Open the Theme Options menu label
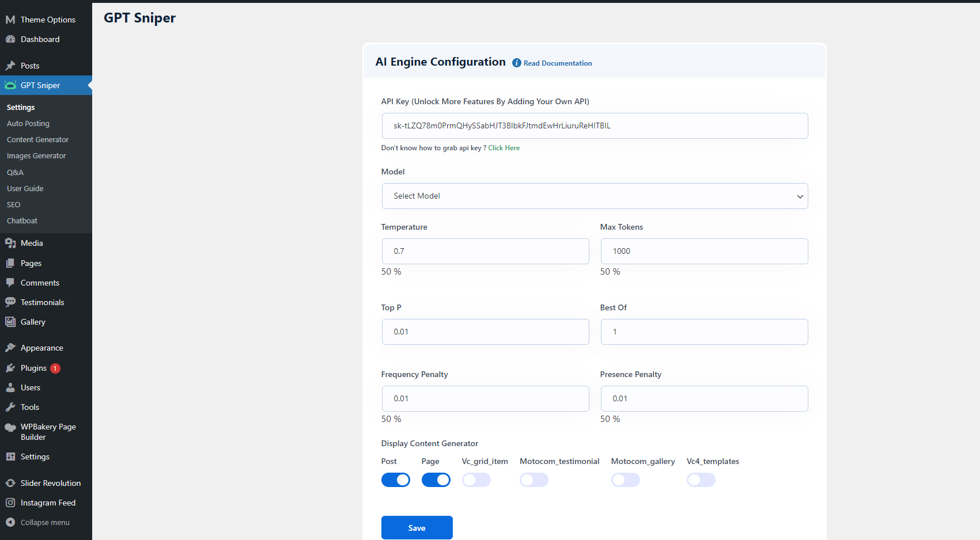Screen dimensions: 980x540 pos(48,20)
